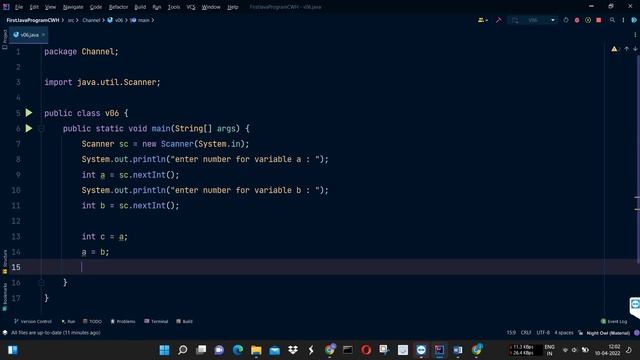Open the Build menu

pyautogui.click(x=140, y=7)
